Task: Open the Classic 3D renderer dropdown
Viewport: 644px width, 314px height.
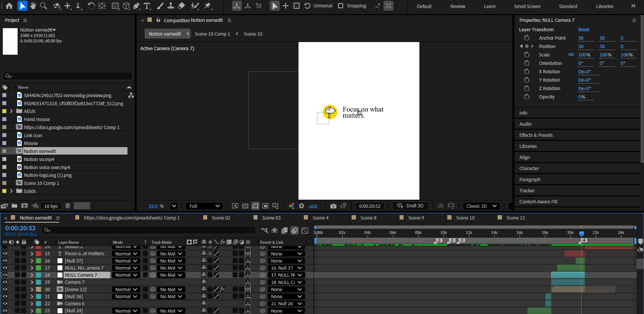Action: point(481,206)
